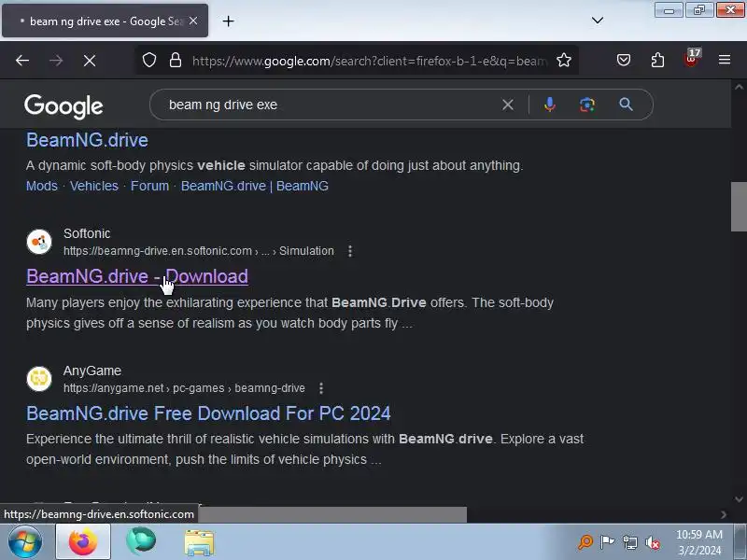Bookmark this page with the star
The width and height of the screenshot is (747, 560).
(564, 61)
